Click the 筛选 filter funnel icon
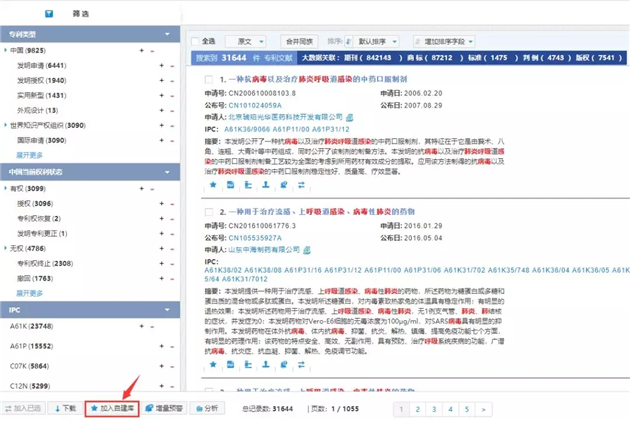Image resolution: width=630 pixels, height=421 pixels. click(49, 15)
